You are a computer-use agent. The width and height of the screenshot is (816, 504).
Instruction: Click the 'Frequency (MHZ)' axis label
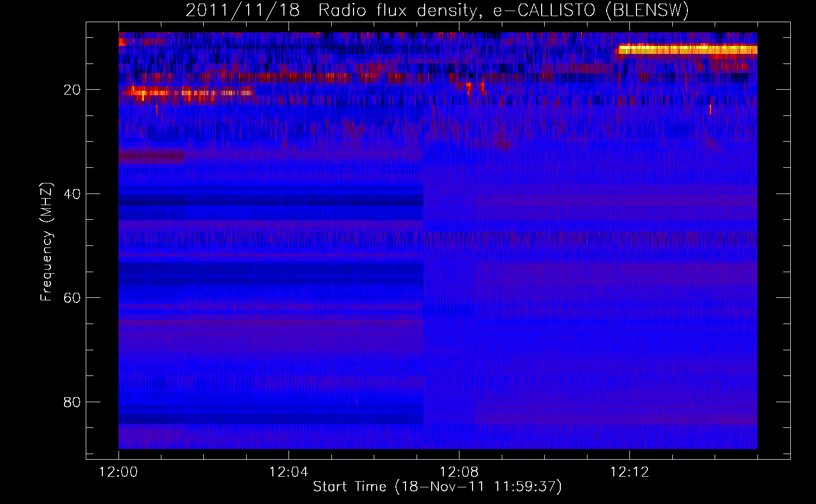(x=46, y=242)
